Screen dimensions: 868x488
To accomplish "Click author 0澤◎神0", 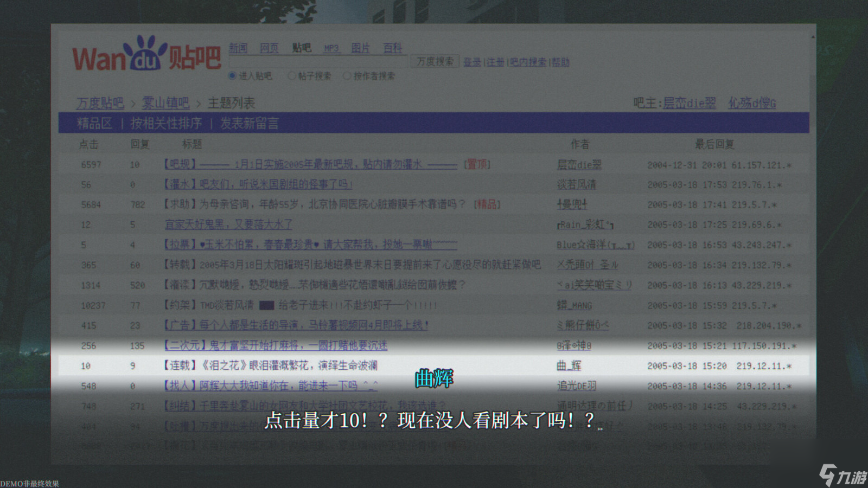I will tap(574, 345).
